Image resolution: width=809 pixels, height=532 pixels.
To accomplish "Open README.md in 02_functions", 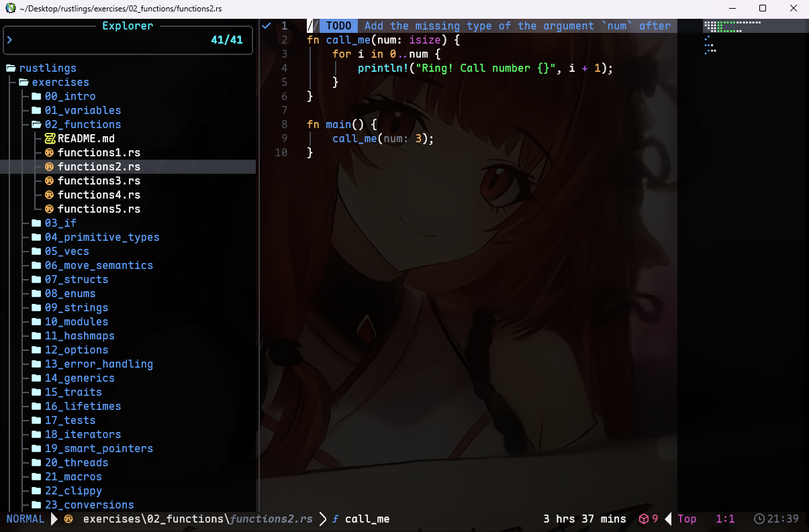I will (86, 139).
